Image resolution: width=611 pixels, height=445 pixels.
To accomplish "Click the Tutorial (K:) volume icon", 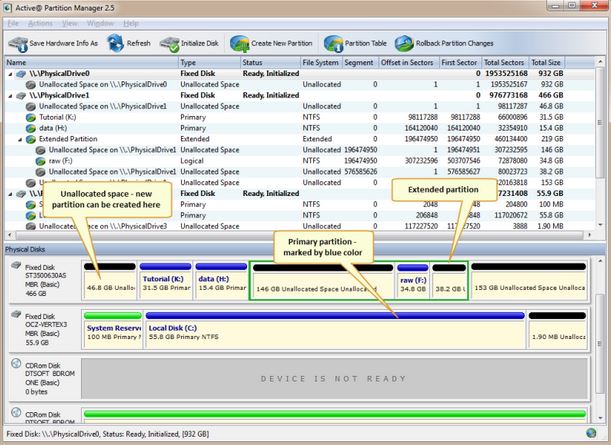I will point(30,117).
